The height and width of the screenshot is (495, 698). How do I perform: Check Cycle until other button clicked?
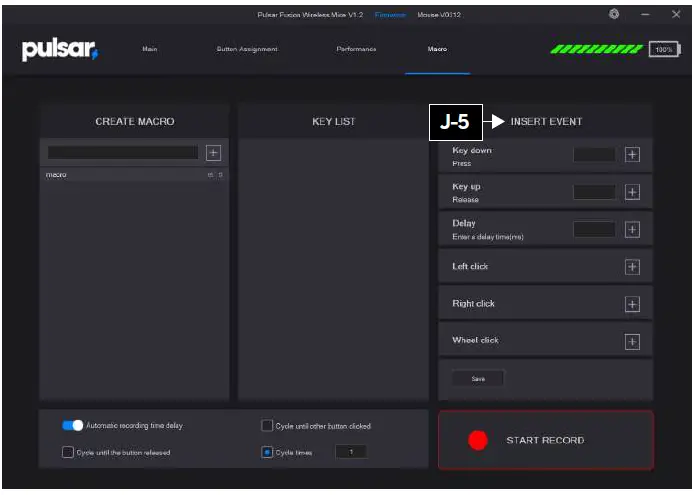(267, 426)
